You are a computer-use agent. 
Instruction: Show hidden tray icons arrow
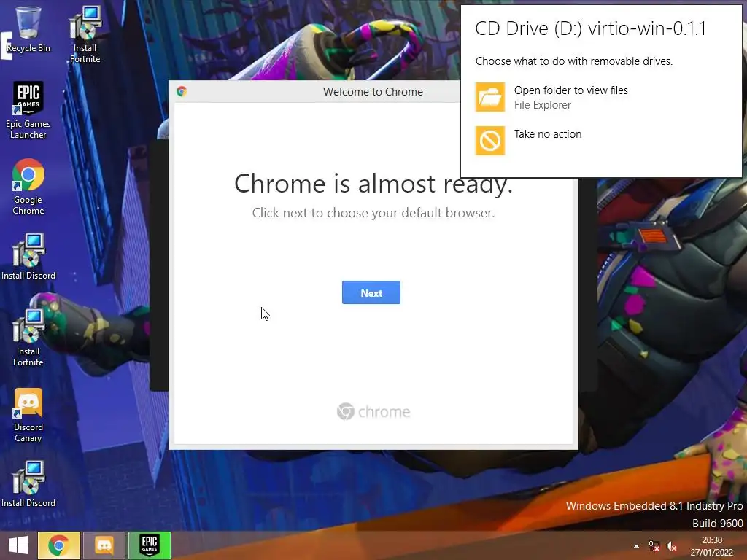tap(636, 547)
